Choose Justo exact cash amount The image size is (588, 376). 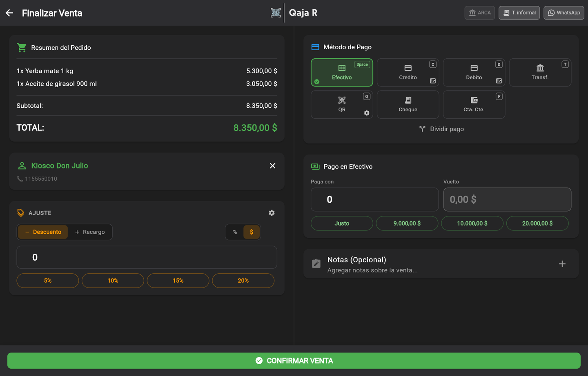pyautogui.click(x=342, y=223)
